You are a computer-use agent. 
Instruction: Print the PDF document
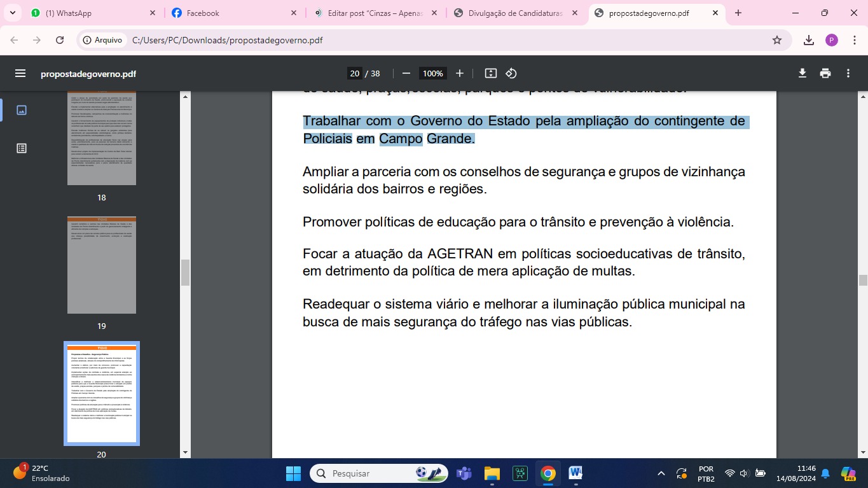(x=825, y=73)
